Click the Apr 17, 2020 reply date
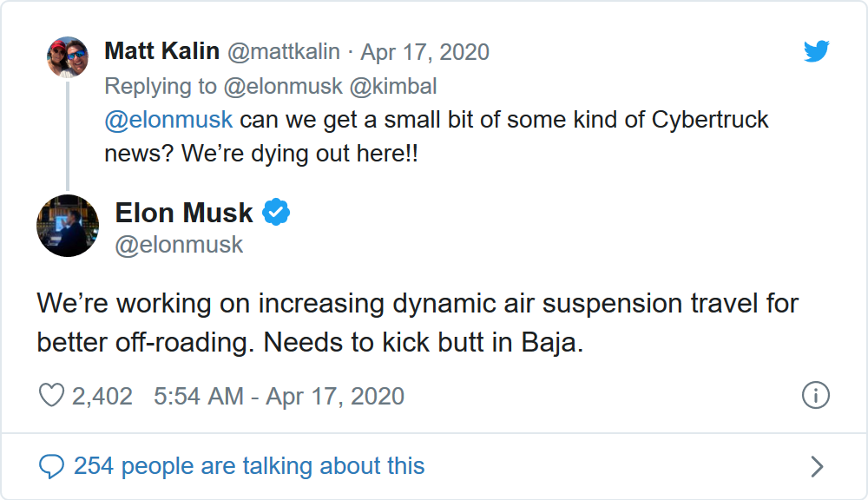868x500 pixels. 424,52
